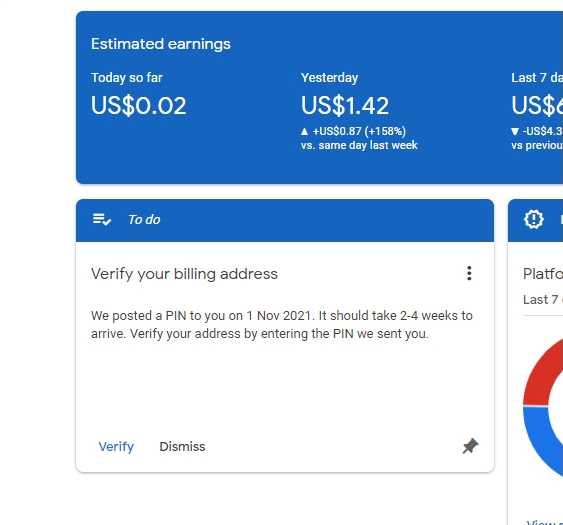This screenshot has height=525, width=563.
Task: Dismiss the billing address reminder
Action: point(182,447)
